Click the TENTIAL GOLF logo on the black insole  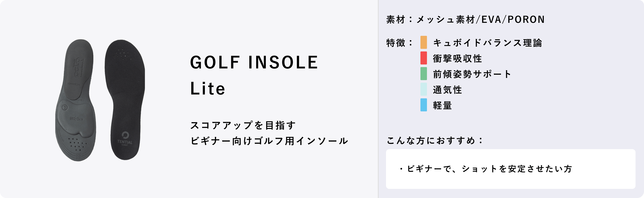click(x=125, y=139)
